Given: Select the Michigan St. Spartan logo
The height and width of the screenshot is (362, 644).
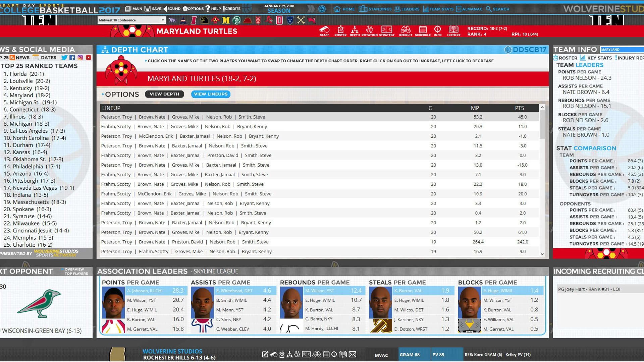Looking at the screenshot, I should [x=236, y=20].
